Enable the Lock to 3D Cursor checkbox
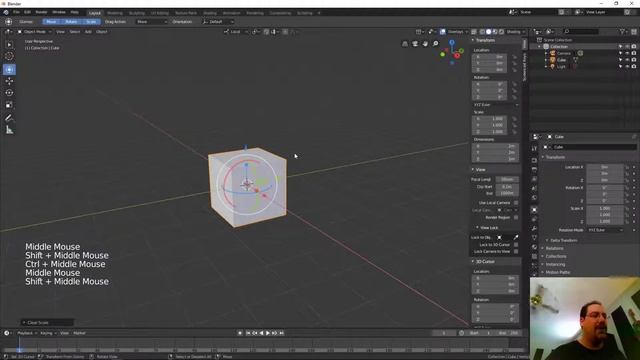 pos(516,245)
